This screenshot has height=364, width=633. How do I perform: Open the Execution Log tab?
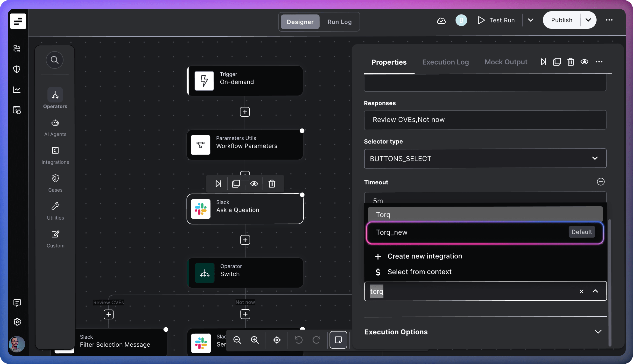click(x=445, y=62)
